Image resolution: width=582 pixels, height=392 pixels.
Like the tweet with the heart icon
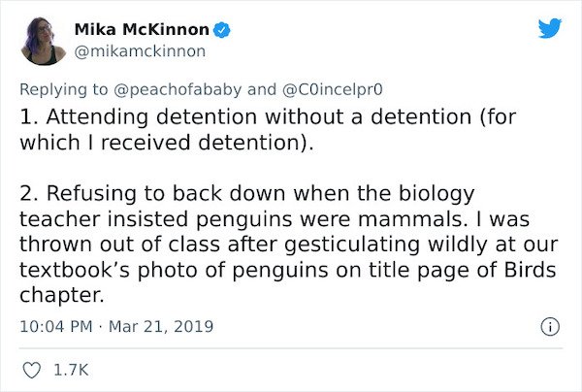(32, 370)
